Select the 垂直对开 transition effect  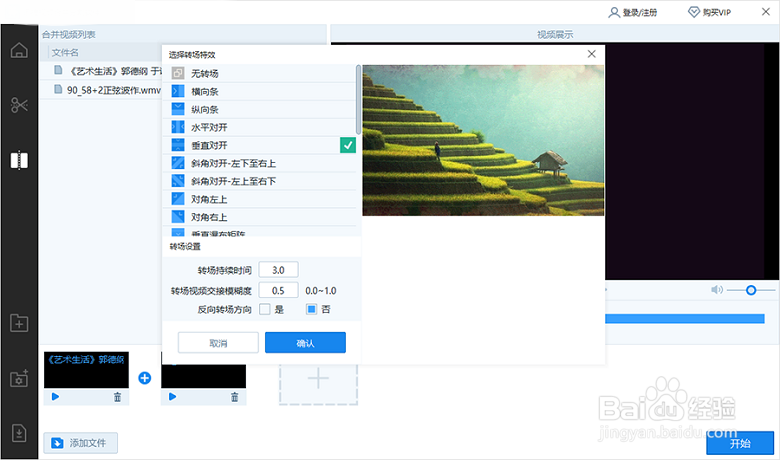tap(259, 145)
